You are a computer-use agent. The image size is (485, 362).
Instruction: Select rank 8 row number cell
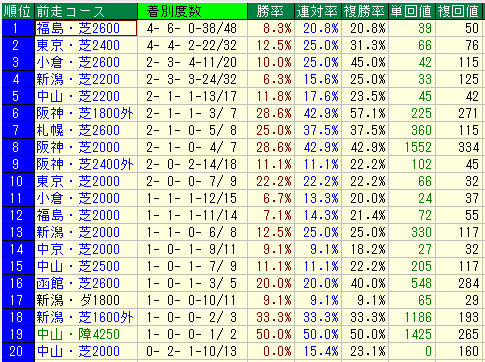(18, 147)
